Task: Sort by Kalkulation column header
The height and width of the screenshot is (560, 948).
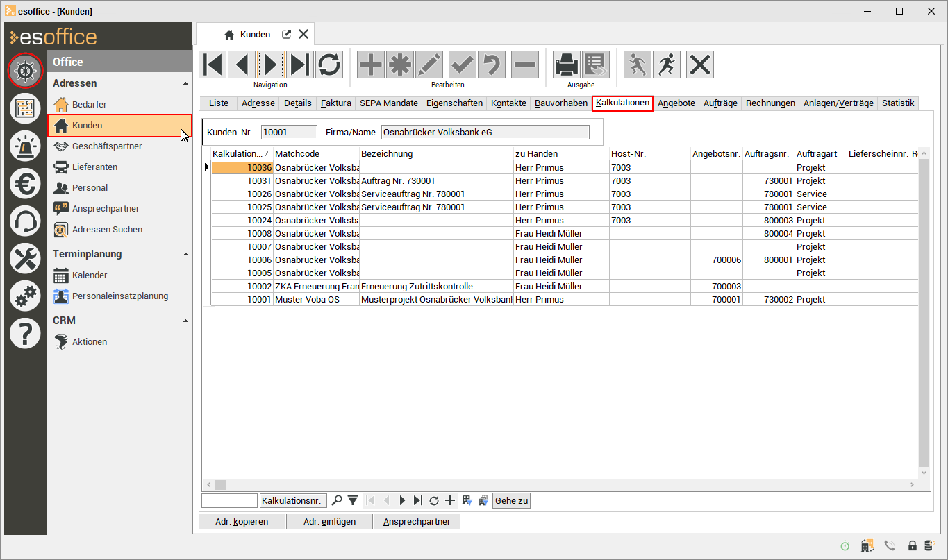Action: [x=241, y=153]
